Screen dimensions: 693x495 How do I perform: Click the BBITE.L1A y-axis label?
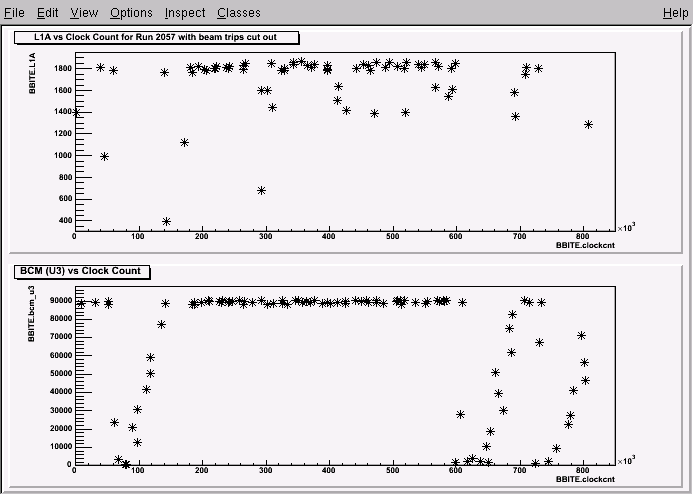(x=32, y=73)
